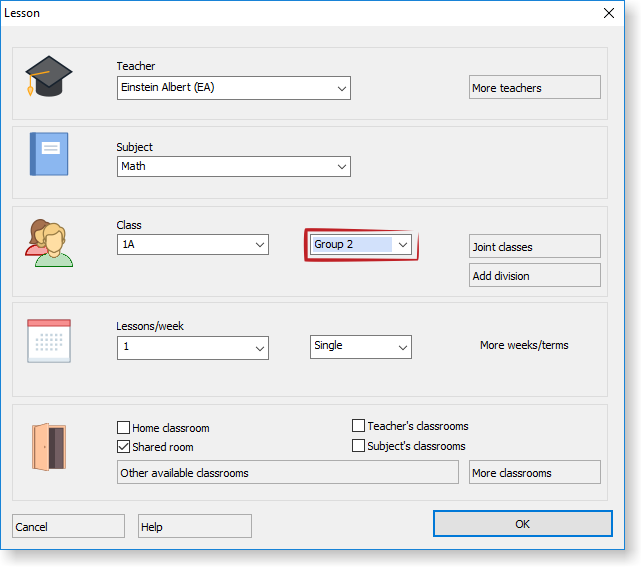Tick the Teacher's classrooms checkbox
Viewport: 642px width, 567px height.
pos(359,426)
